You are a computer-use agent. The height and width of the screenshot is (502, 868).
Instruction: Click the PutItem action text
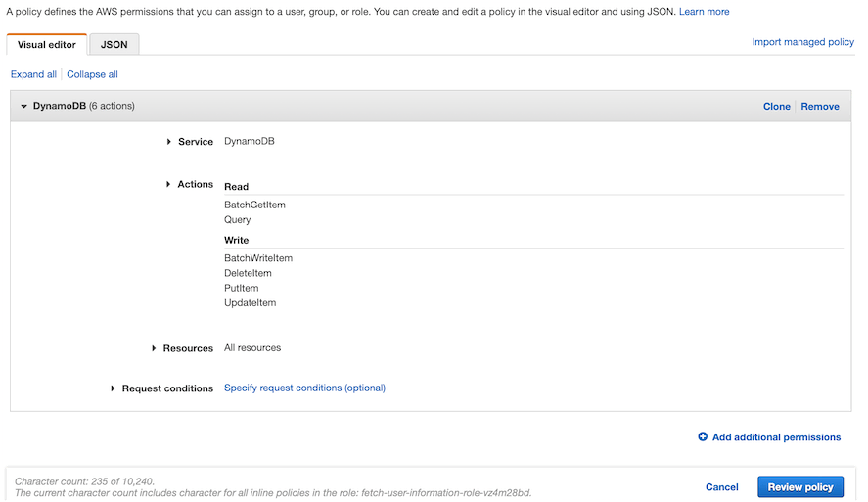241,289
